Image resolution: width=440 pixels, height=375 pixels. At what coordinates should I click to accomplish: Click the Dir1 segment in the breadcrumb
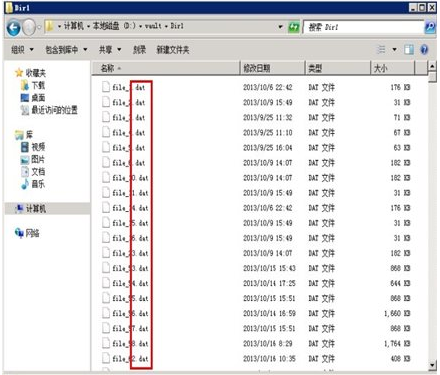(x=177, y=26)
